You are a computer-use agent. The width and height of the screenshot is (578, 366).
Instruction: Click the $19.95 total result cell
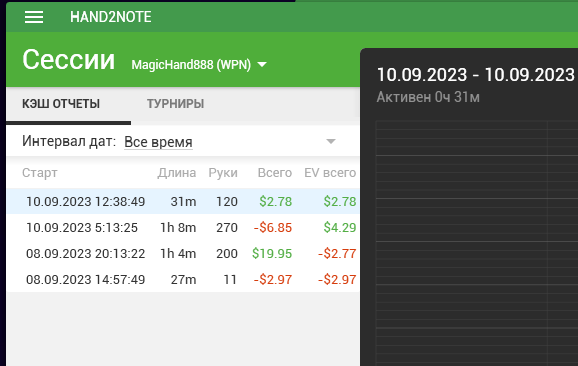tap(272, 254)
